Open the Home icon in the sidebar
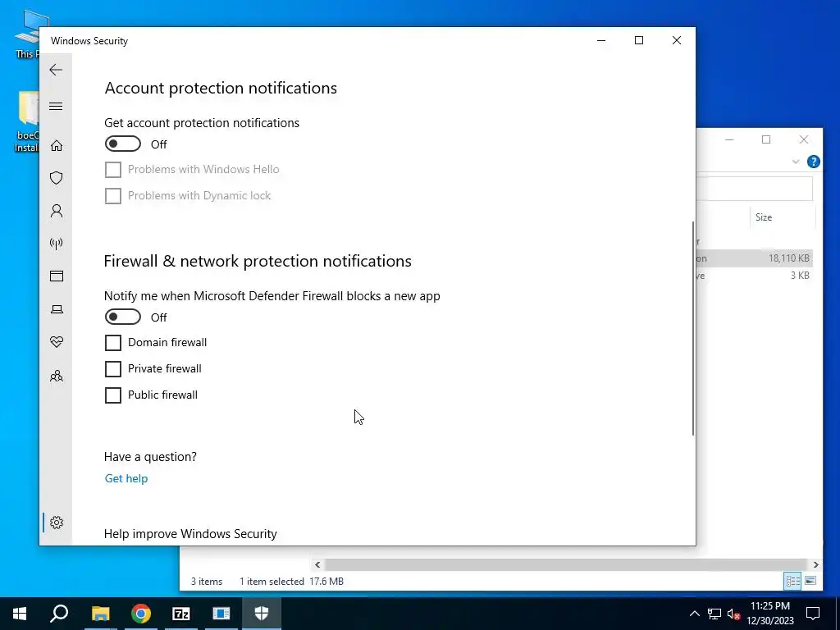Viewport: 840px width, 630px height. tap(57, 146)
